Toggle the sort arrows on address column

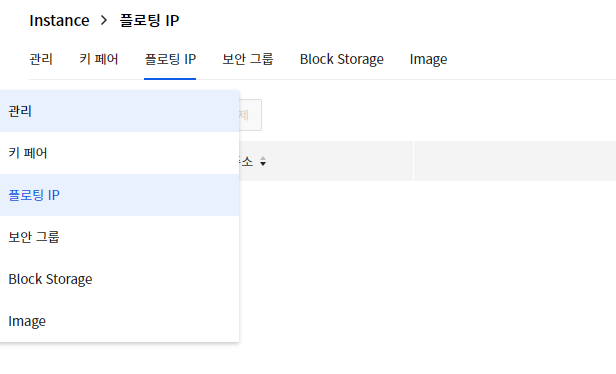point(263,161)
